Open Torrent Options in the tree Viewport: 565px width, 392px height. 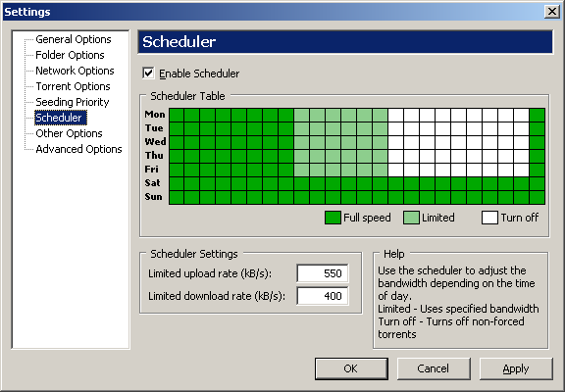73,86
